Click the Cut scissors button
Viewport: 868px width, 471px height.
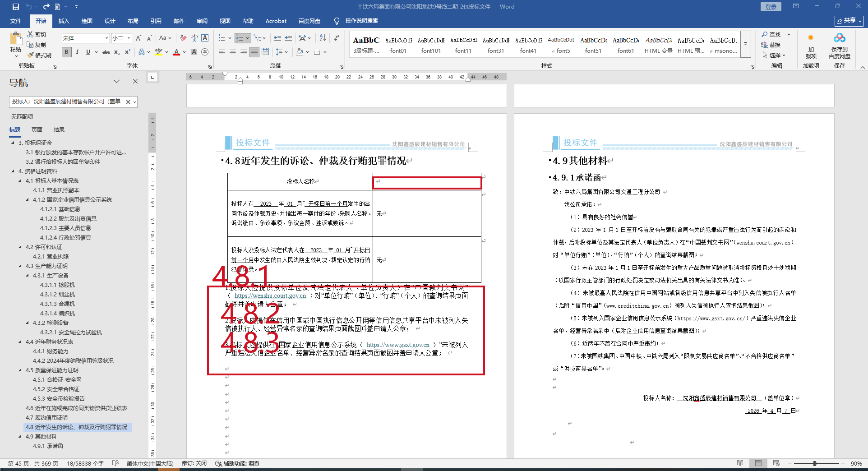tap(37, 34)
